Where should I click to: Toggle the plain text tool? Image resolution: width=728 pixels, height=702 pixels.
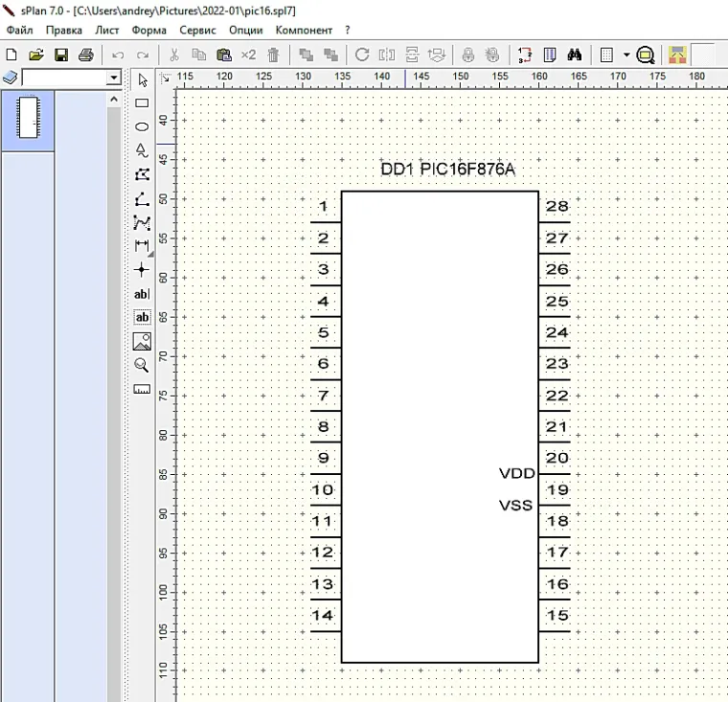[142, 294]
